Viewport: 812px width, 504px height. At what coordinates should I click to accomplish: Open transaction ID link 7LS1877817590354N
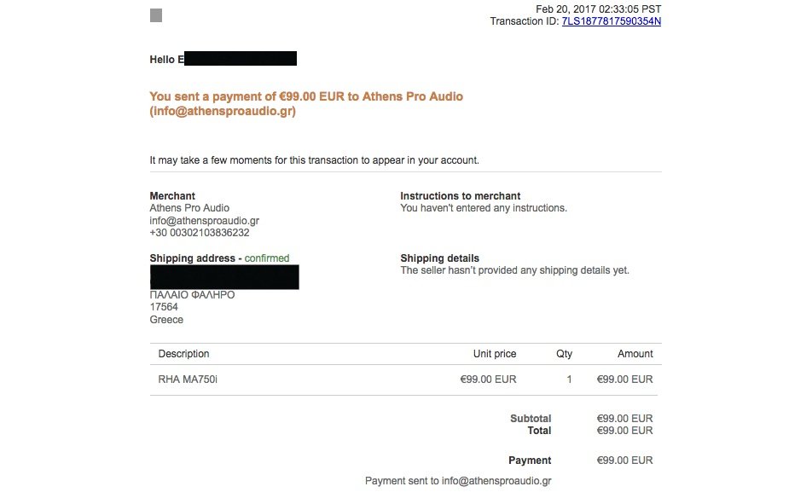pos(611,21)
